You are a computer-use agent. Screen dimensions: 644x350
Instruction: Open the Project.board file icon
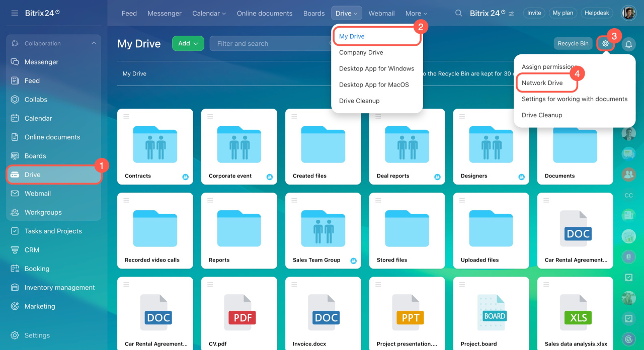point(491,312)
